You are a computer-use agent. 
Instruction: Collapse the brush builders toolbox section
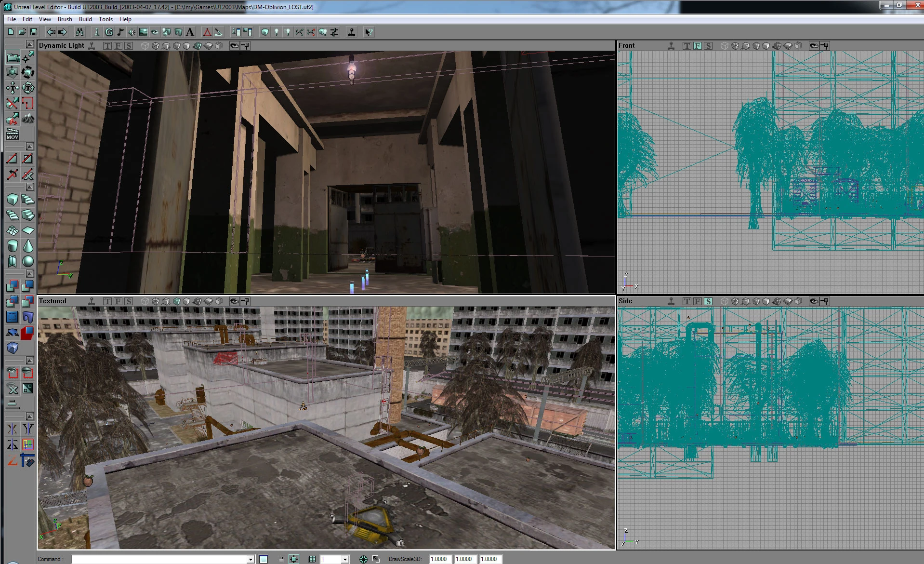coord(30,187)
